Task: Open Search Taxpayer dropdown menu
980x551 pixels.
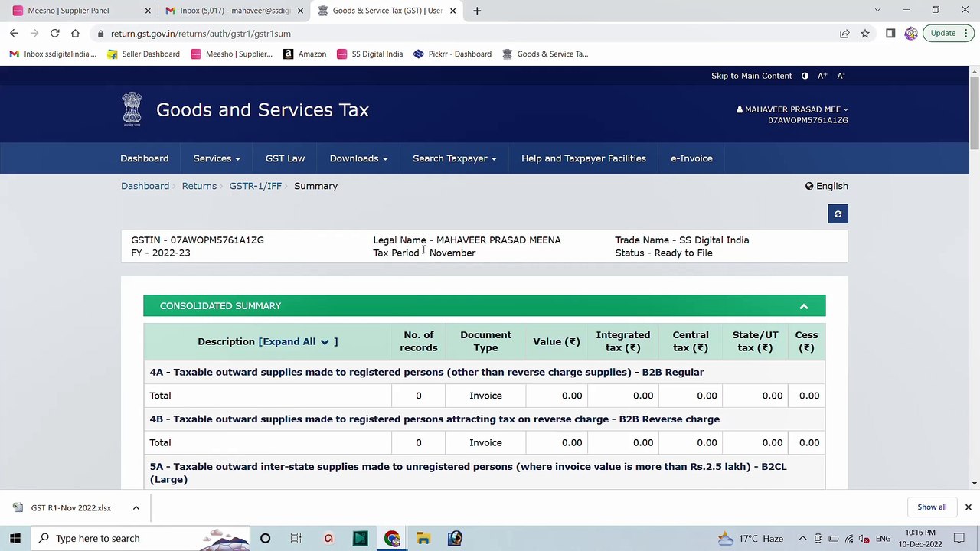Action: [x=454, y=158]
